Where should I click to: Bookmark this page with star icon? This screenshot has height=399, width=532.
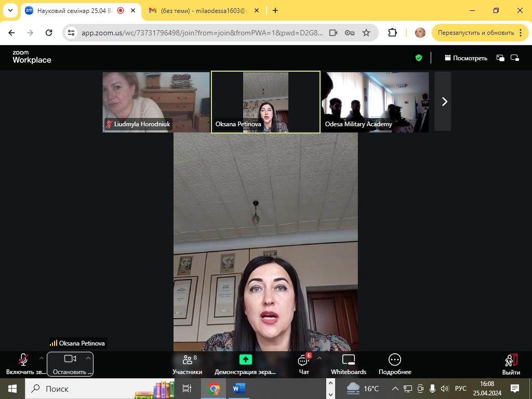pos(366,33)
